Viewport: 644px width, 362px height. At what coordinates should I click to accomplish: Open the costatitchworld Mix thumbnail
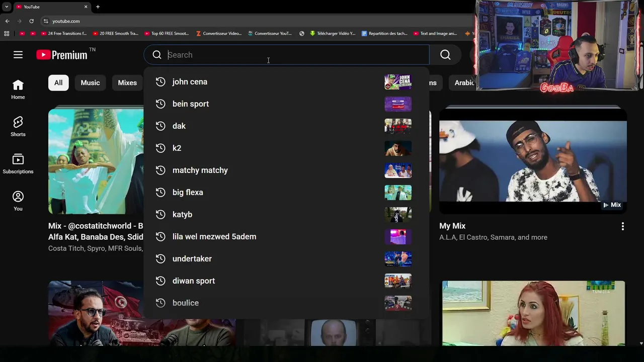point(96,161)
